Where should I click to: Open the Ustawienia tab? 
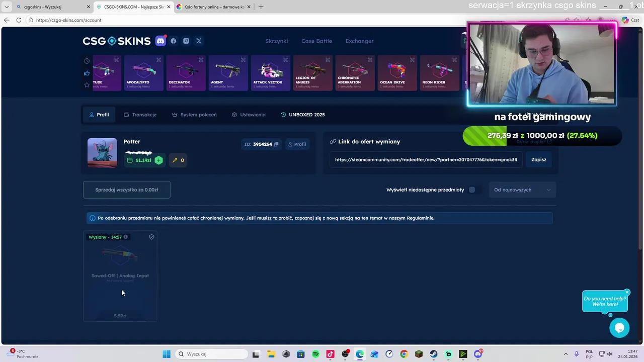click(248, 115)
